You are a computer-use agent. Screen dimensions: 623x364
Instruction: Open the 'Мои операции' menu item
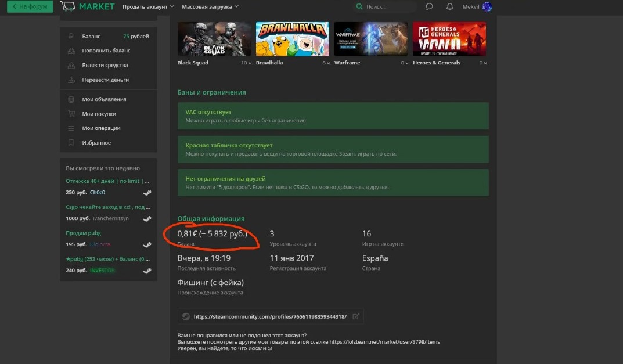pos(101,128)
